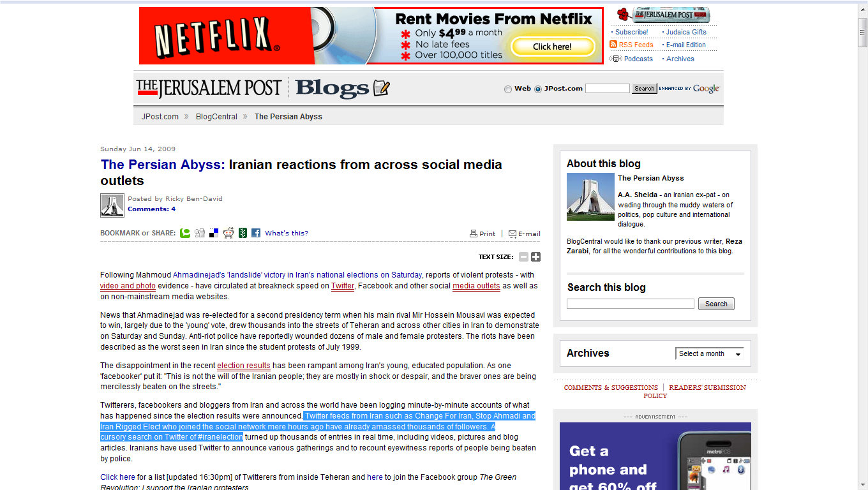The height and width of the screenshot is (490, 868).
Task: Decrease text size with minus icon
Action: 523,256
